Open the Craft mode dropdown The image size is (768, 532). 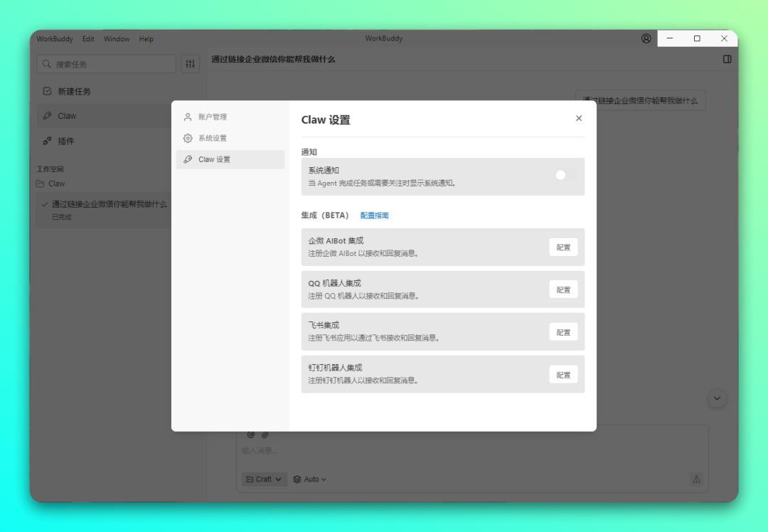[264, 479]
